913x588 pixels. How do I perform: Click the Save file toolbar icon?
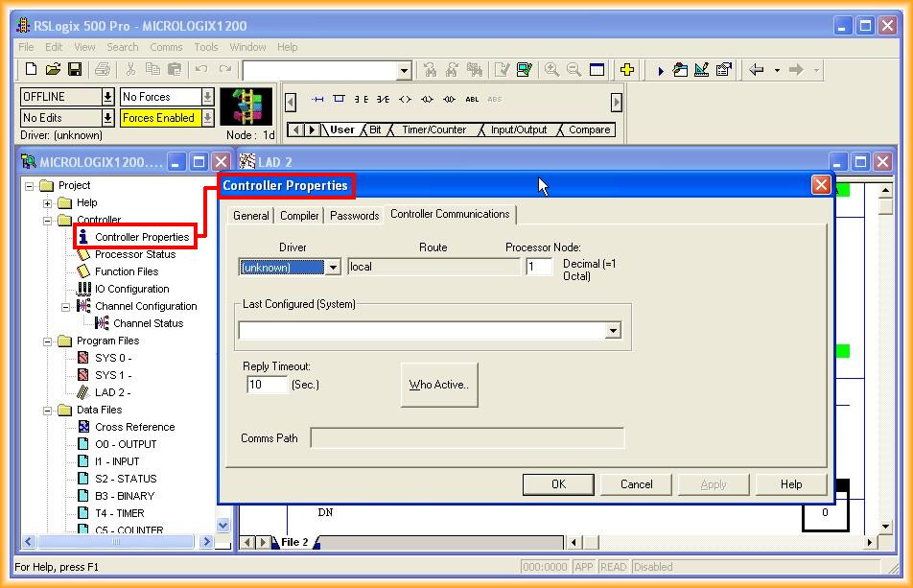pos(74,70)
